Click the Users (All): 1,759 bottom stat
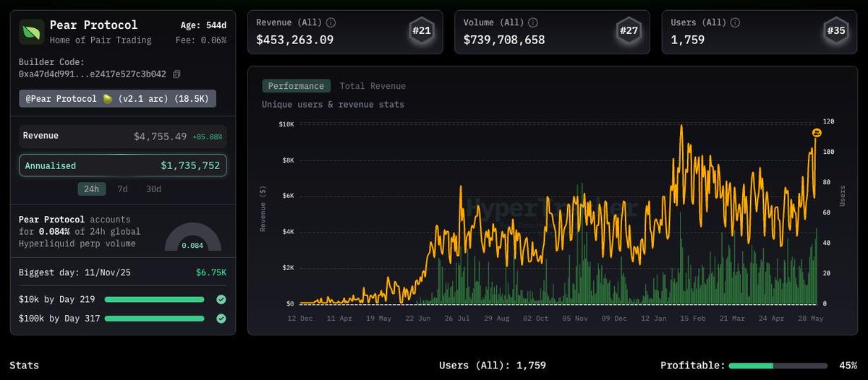This screenshot has width=868, height=380. (494, 366)
